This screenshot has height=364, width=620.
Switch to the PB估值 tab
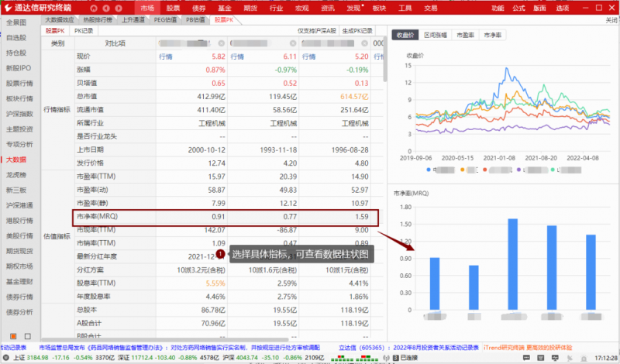pyautogui.click(x=195, y=20)
